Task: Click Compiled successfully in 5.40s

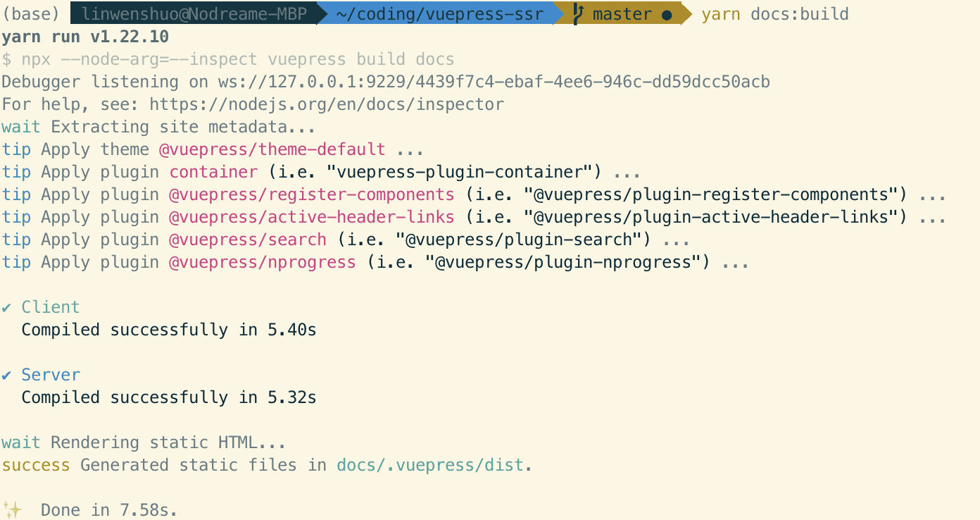Action: (169, 330)
